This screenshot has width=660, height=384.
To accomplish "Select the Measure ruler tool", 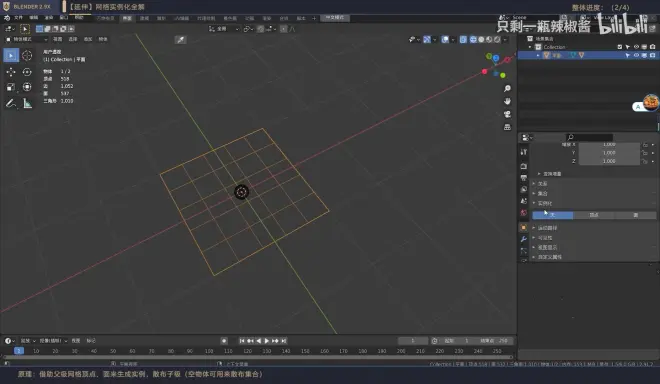I will (x=27, y=103).
